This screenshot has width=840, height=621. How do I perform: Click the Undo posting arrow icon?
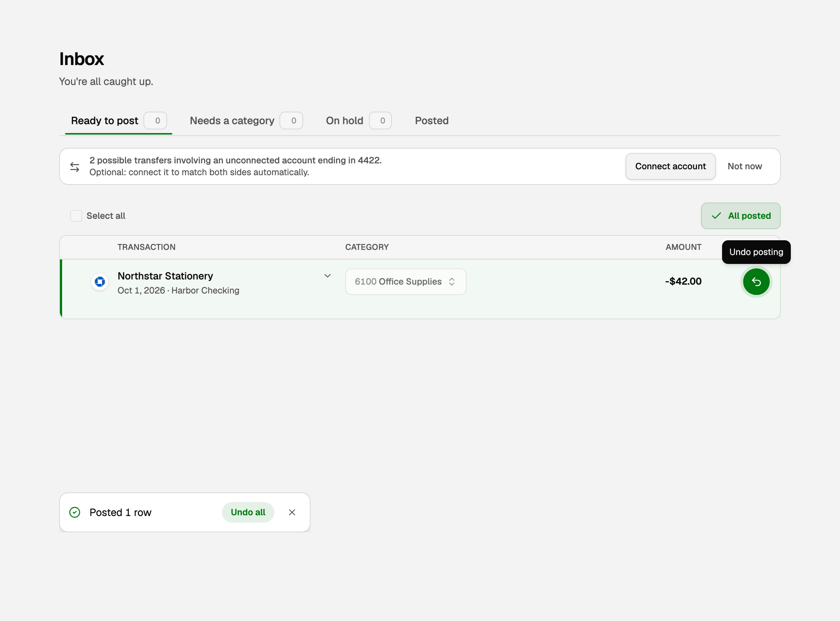pos(756,282)
